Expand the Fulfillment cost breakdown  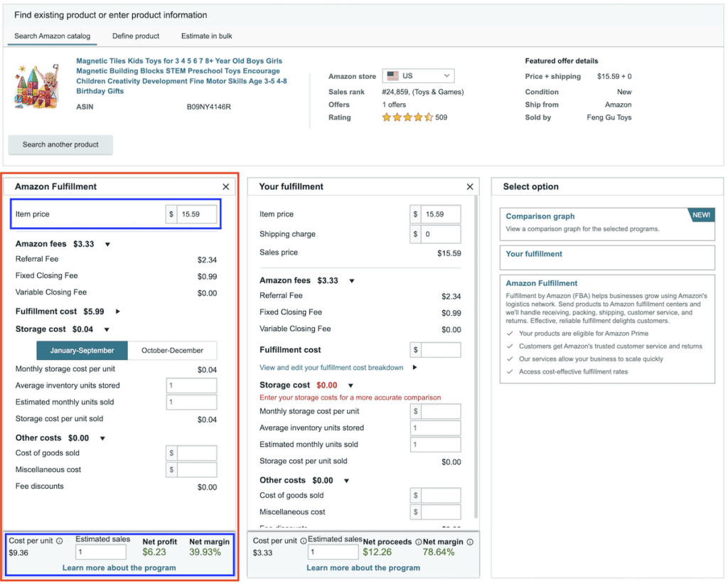point(118,311)
